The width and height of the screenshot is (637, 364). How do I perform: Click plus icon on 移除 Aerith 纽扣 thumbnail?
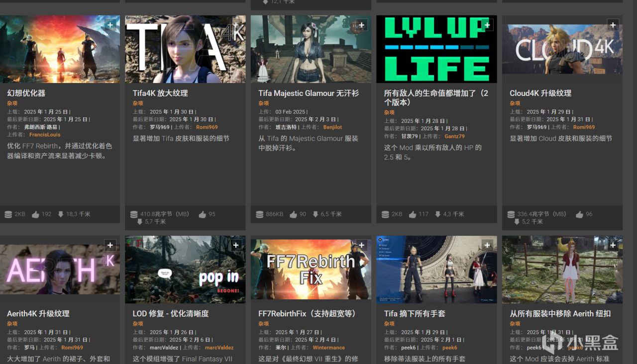(x=613, y=245)
